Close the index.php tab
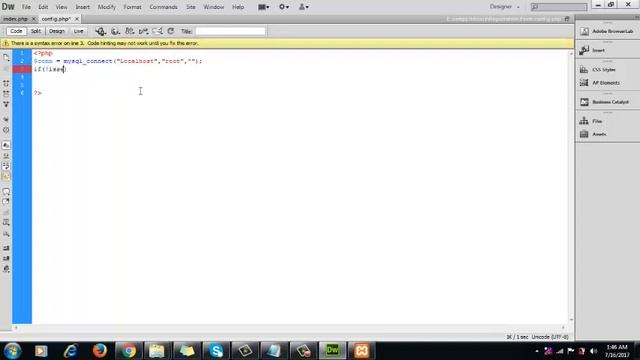This screenshot has width=640, height=360. coord(34,19)
